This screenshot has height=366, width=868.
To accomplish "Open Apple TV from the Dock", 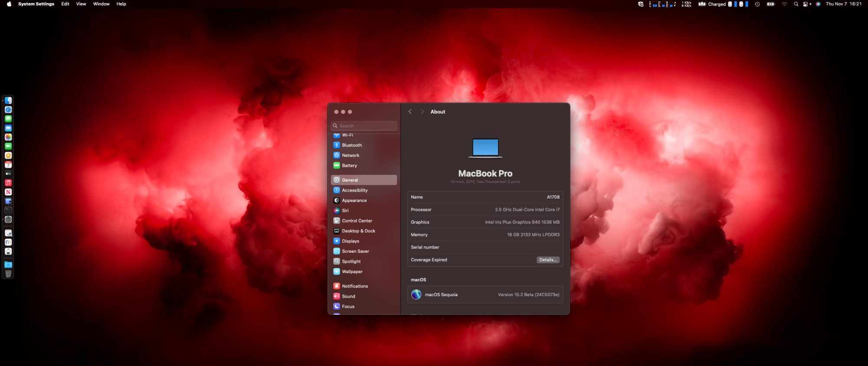I will tap(8, 174).
